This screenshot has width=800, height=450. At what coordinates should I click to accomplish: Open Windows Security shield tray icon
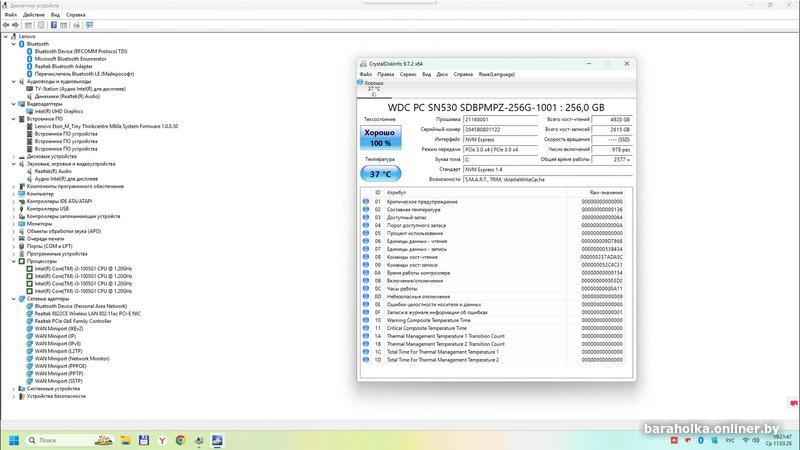click(714, 440)
